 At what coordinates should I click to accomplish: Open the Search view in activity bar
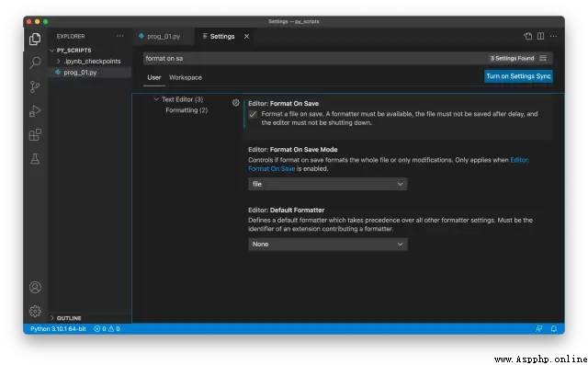point(35,63)
